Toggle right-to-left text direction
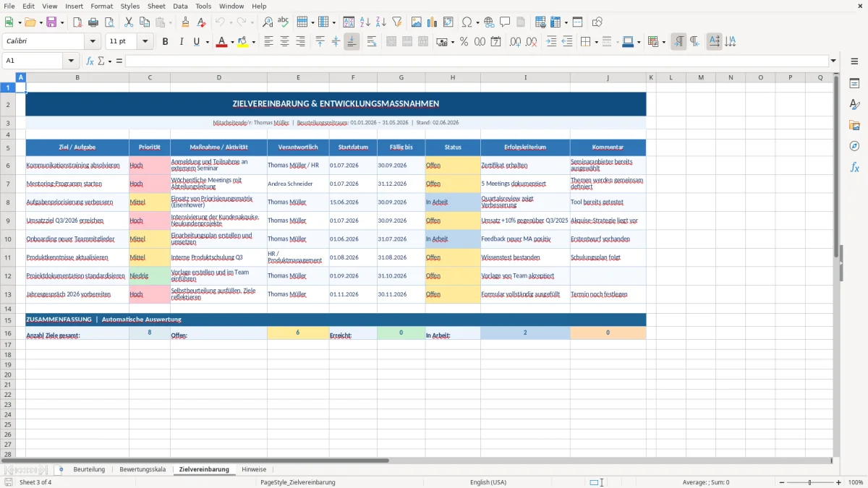Viewport: 868px width, 488px height. coord(694,42)
